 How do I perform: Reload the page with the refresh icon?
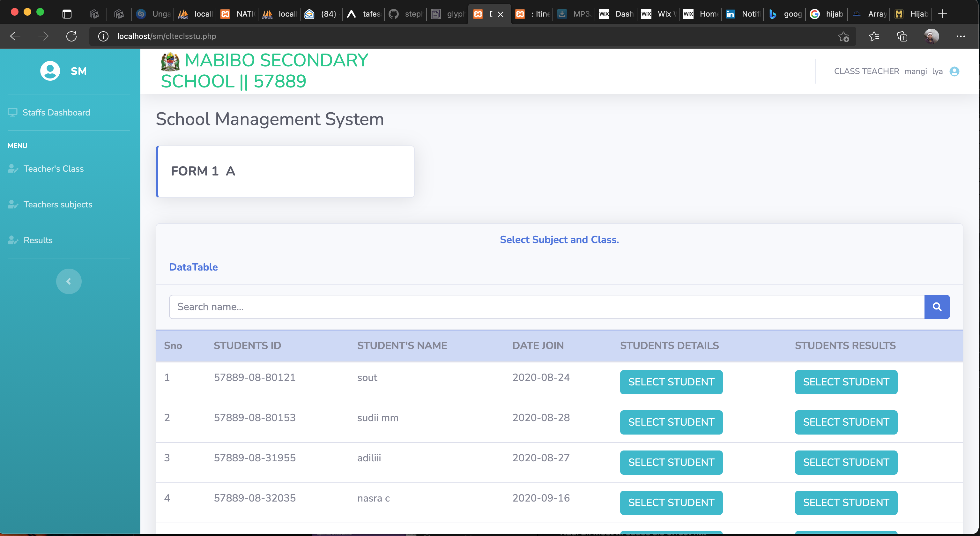[x=71, y=36]
